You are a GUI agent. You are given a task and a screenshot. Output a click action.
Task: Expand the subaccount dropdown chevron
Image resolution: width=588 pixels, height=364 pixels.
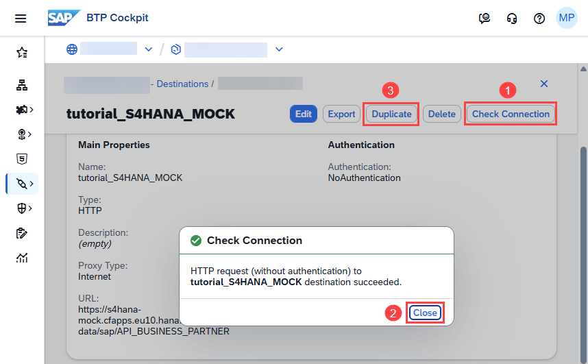pyautogui.click(x=279, y=49)
